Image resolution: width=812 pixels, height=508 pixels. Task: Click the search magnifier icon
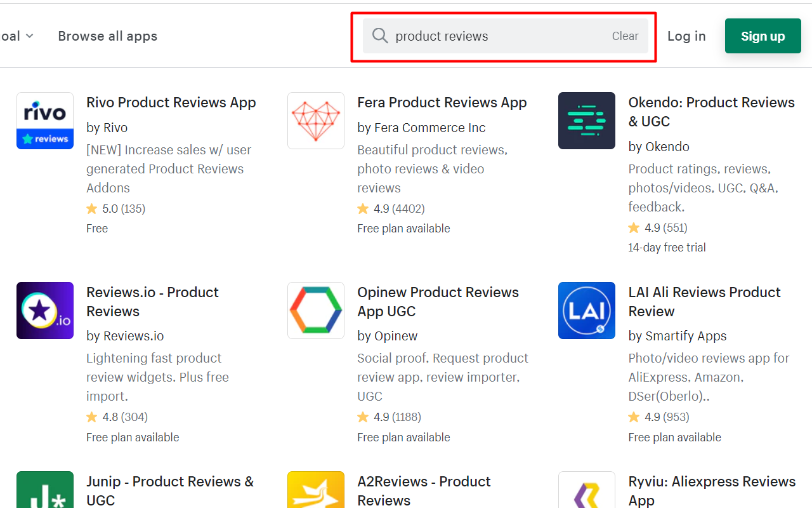point(380,36)
